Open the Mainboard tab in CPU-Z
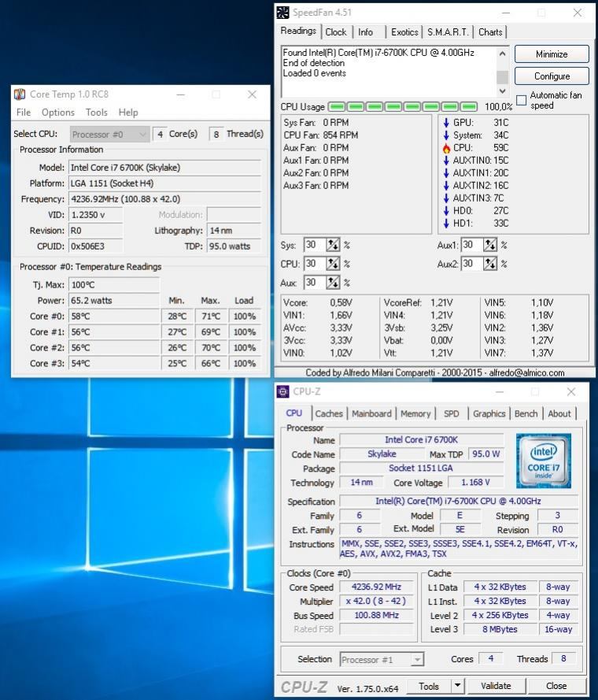 point(371,414)
